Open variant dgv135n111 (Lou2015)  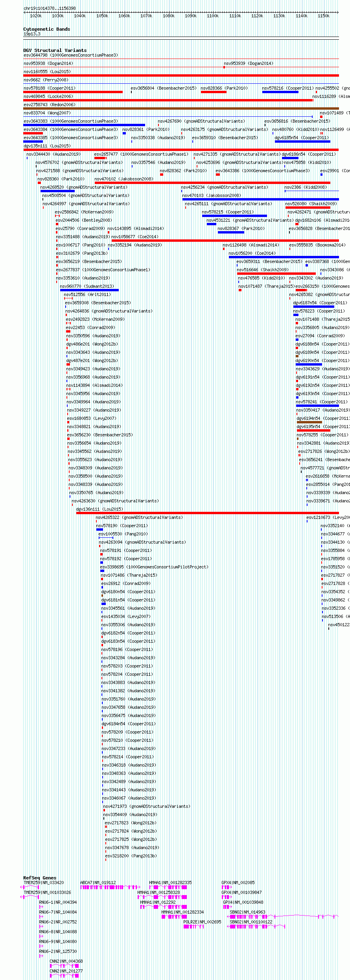[x=47, y=146]
